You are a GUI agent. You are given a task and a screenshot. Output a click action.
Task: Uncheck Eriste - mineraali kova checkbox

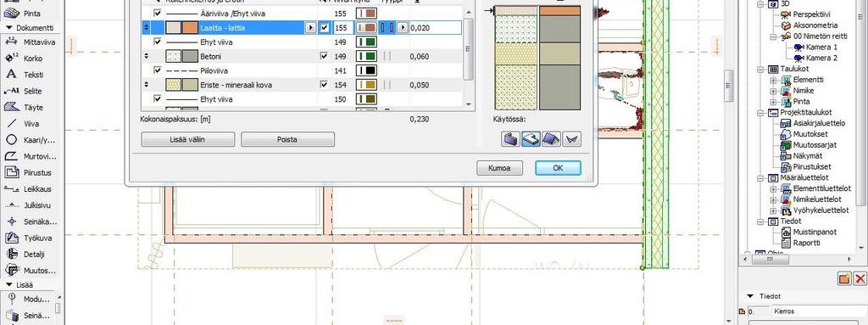(324, 85)
